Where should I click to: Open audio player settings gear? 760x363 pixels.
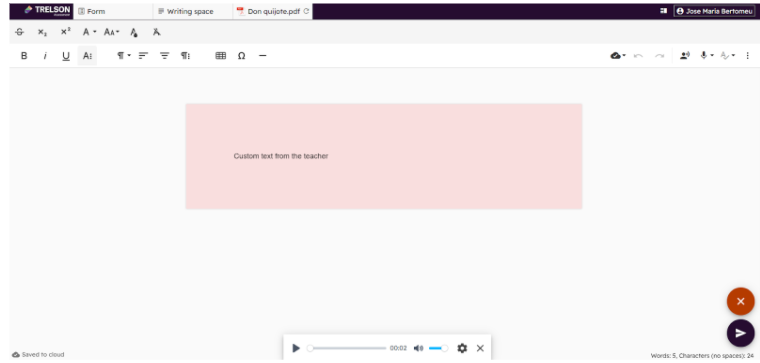click(x=462, y=348)
